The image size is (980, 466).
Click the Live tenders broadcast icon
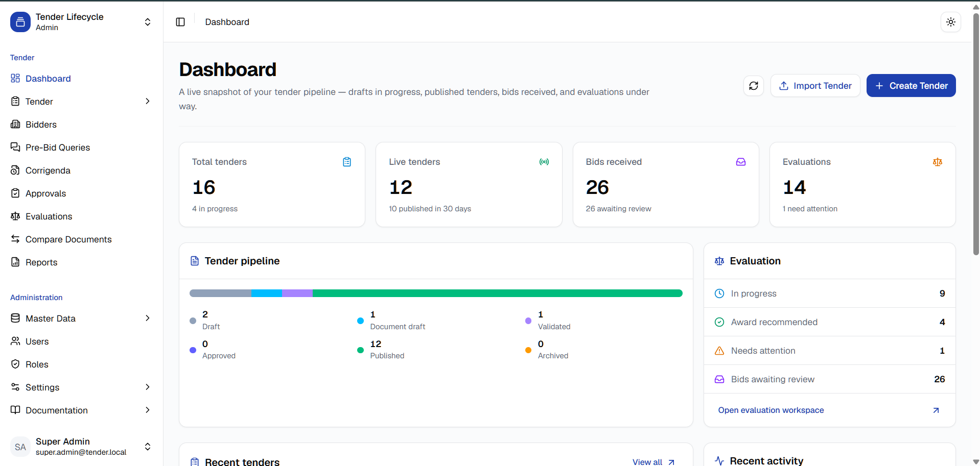coord(544,162)
